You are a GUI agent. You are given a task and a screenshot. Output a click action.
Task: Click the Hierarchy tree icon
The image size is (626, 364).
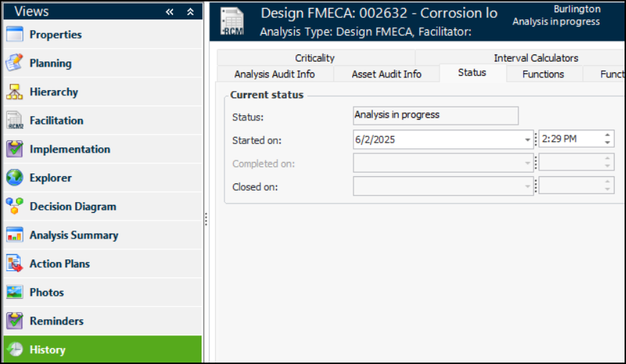15,92
